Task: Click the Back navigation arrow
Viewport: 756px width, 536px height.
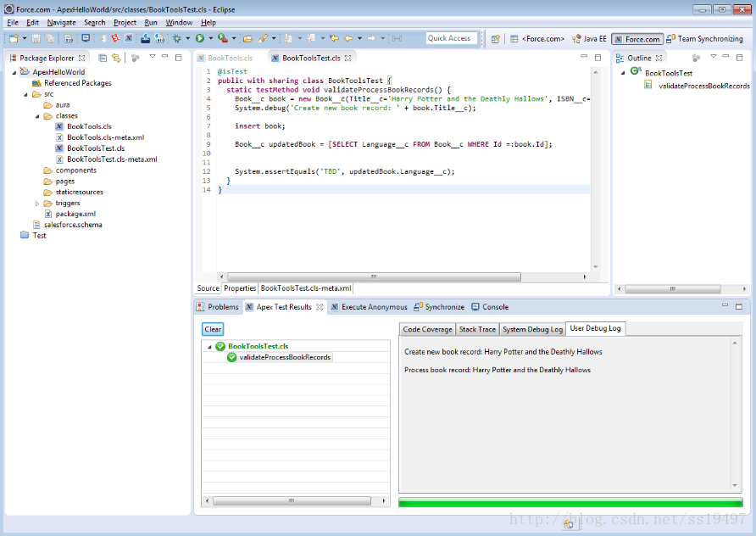Action: (x=348, y=39)
